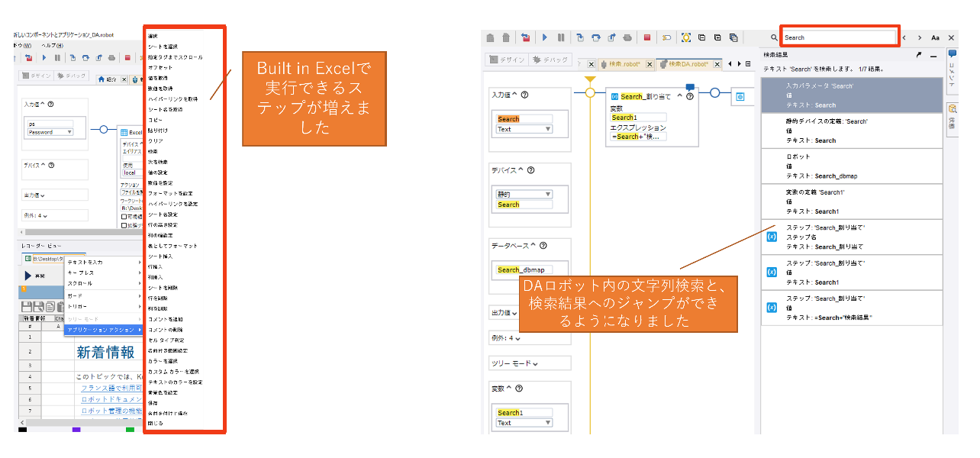This screenshot has height=458, width=980.
Task: Select the result 入力パラメータ 'Search'
Action: tap(852, 95)
